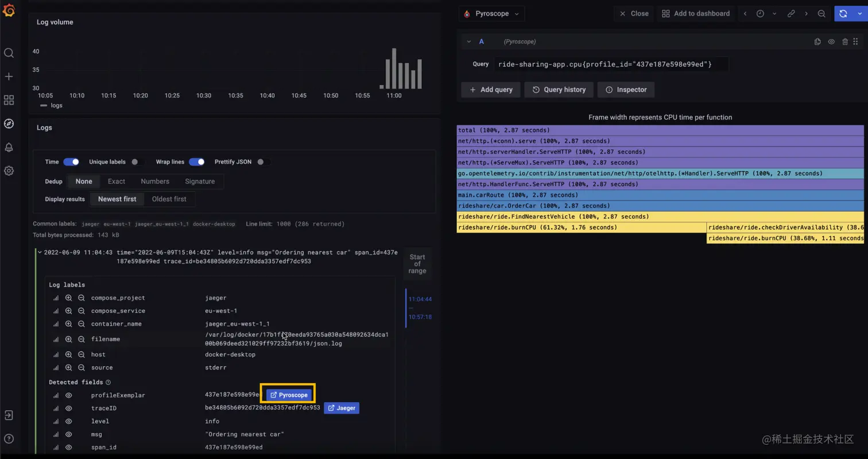Close the Pyroscope split pane

click(x=634, y=14)
